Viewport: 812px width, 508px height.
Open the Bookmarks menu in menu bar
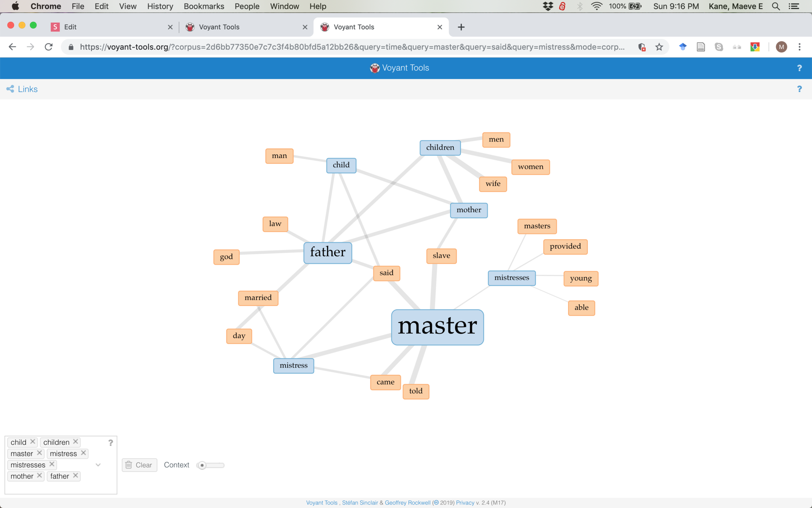pos(204,6)
